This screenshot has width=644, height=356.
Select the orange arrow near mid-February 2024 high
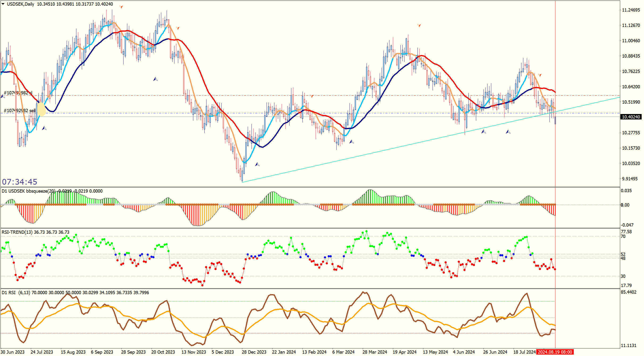[x=312, y=96]
